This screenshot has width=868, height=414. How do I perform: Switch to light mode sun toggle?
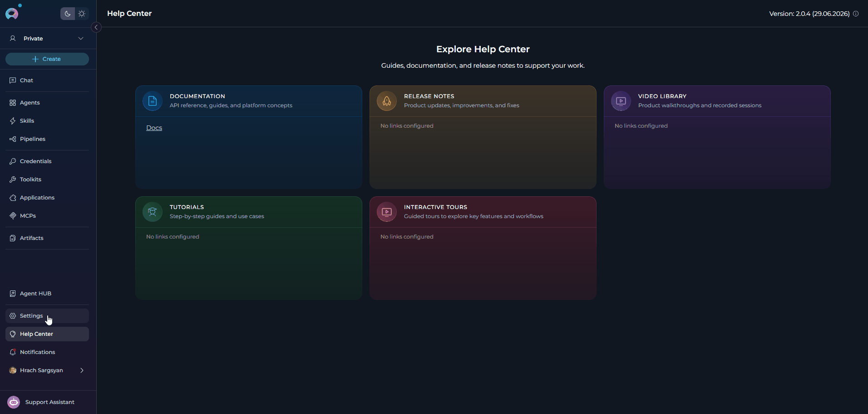82,14
